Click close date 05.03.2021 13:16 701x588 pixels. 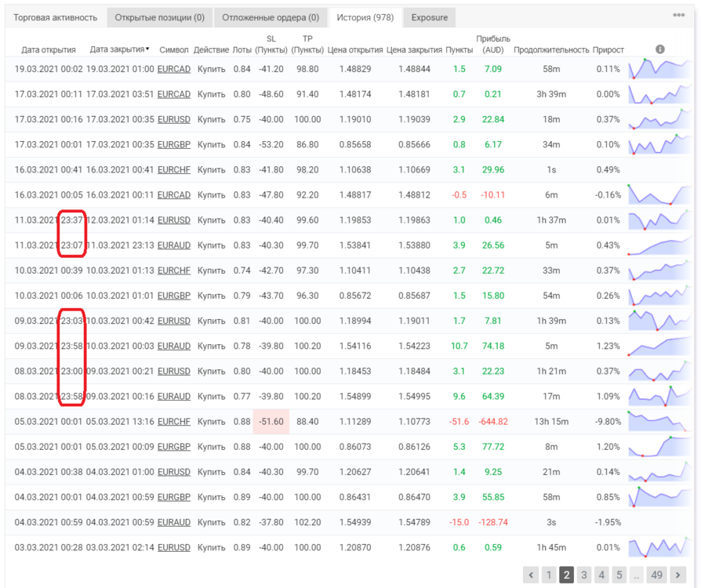[120, 422]
